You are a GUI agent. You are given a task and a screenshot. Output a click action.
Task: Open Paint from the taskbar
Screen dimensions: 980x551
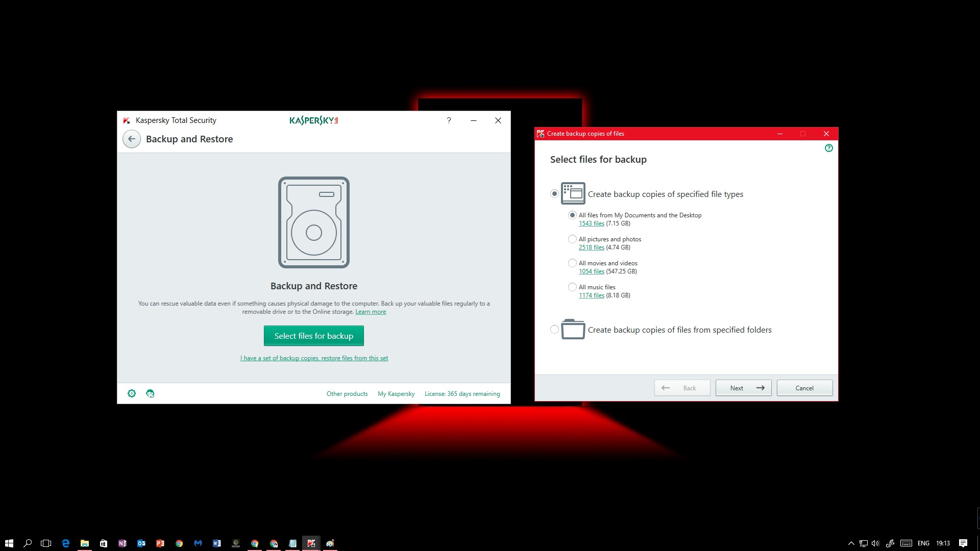330,543
